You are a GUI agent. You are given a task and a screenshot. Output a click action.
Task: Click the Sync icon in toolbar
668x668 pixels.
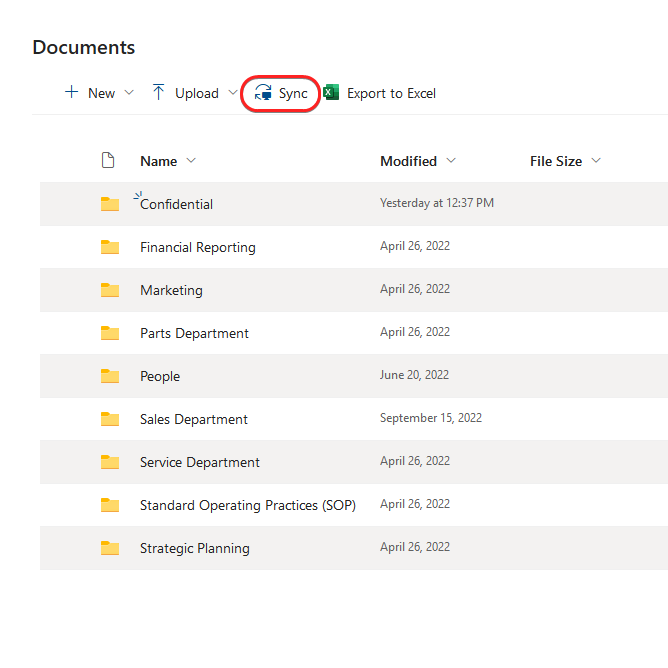point(263,93)
